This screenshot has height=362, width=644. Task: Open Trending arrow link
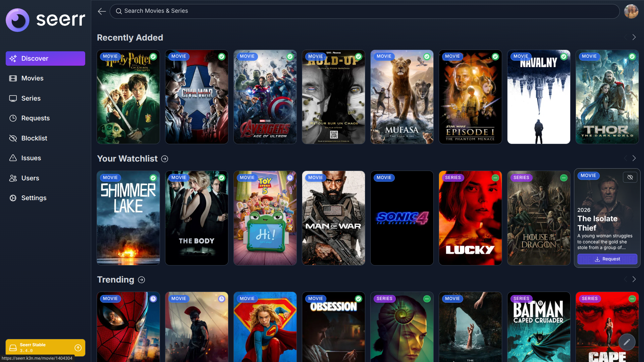142,280
